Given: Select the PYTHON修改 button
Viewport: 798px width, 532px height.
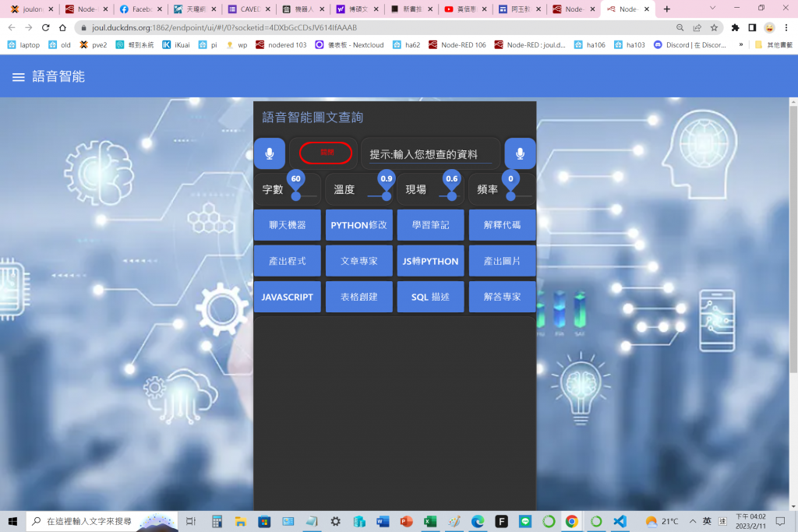Looking at the screenshot, I should 358,225.
